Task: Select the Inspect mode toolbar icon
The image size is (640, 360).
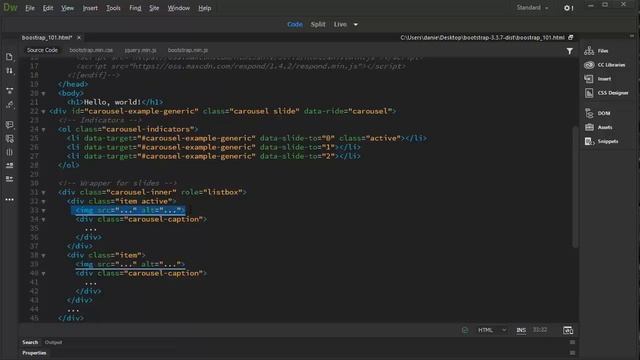Action: tap(9, 104)
